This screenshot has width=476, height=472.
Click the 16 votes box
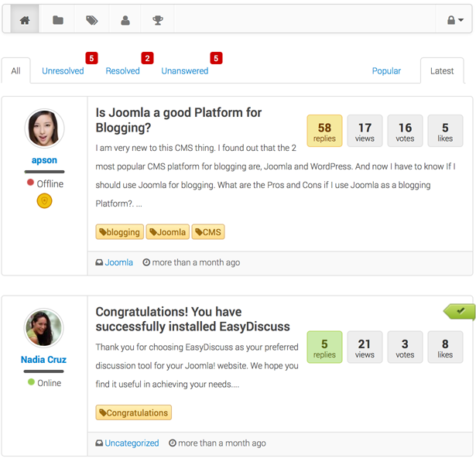[x=405, y=131]
